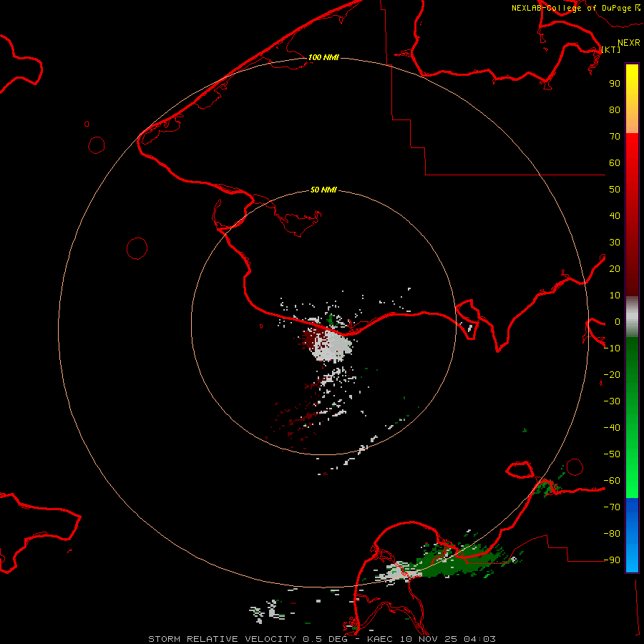Screen dimensions: 644x644
Task: Click the 0 value on the velocity scale
Action: tap(618, 321)
